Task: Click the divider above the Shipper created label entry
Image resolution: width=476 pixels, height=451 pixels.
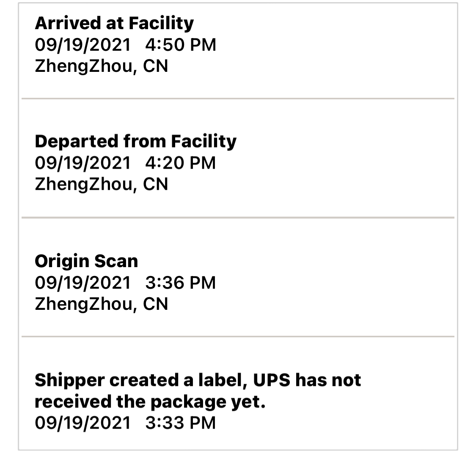Action: (238, 336)
